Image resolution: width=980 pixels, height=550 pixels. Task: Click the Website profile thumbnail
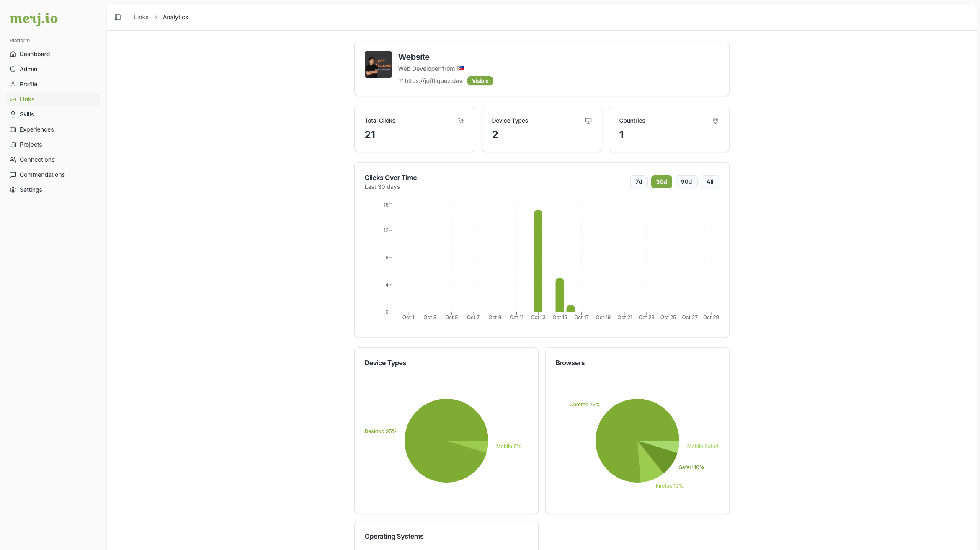378,65
